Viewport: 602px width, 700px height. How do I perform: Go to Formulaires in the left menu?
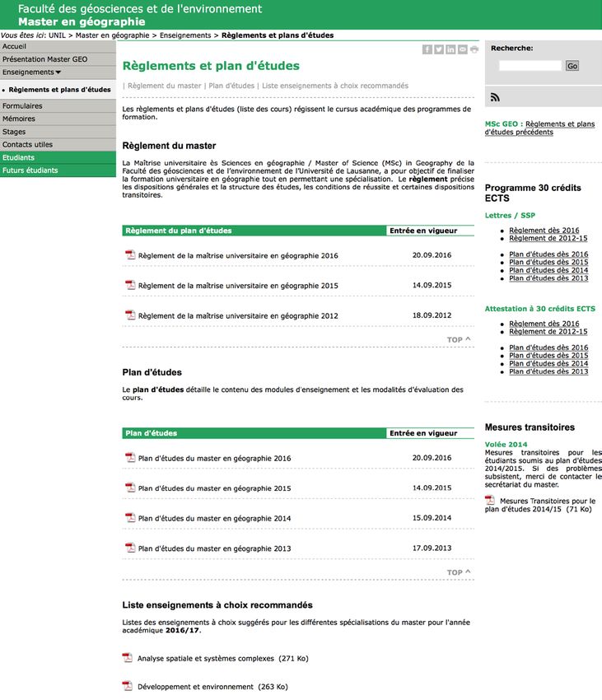pyautogui.click(x=22, y=106)
